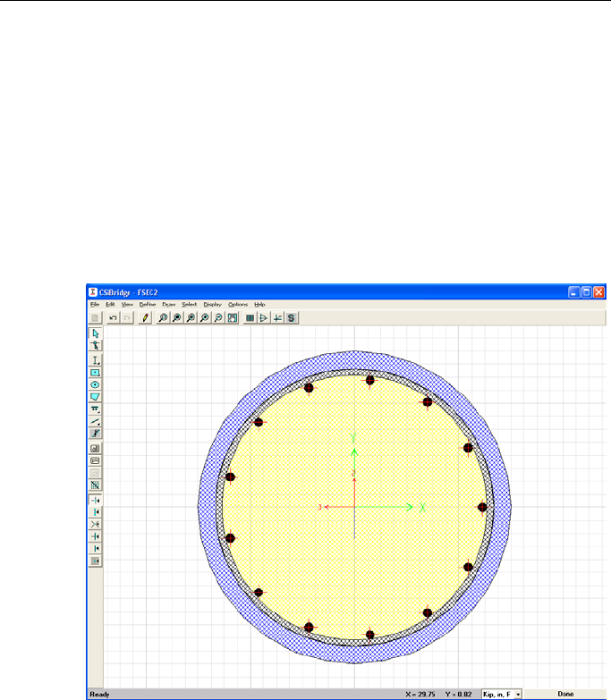Minimize the CSiBridge window

574,292
